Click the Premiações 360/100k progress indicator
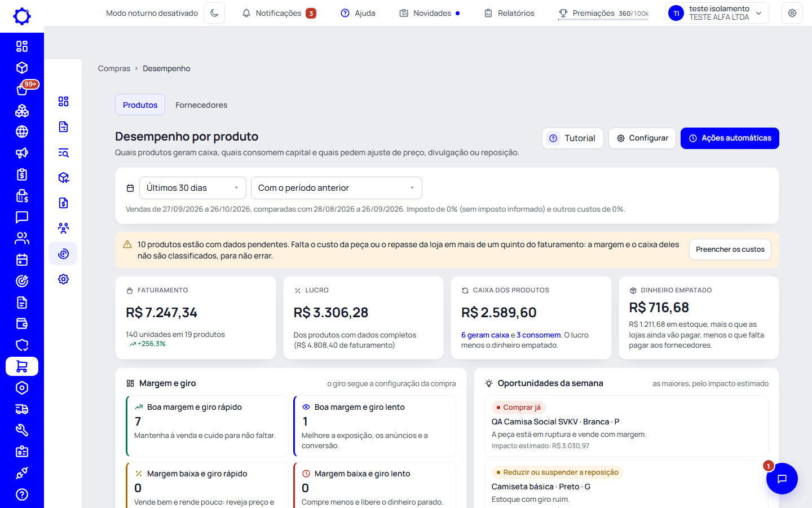This screenshot has height=508, width=812. click(603, 13)
